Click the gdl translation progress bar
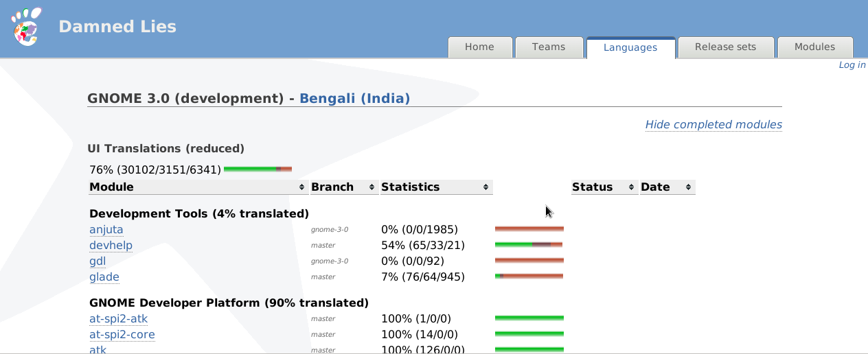 click(529, 261)
